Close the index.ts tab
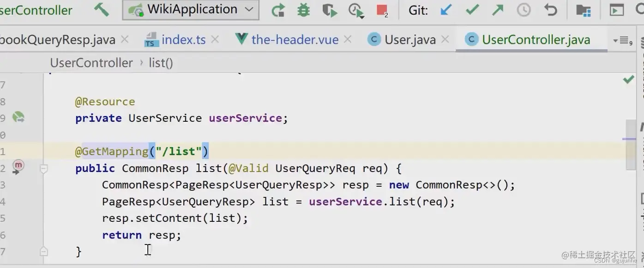This screenshot has width=644, height=268. click(x=215, y=40)
